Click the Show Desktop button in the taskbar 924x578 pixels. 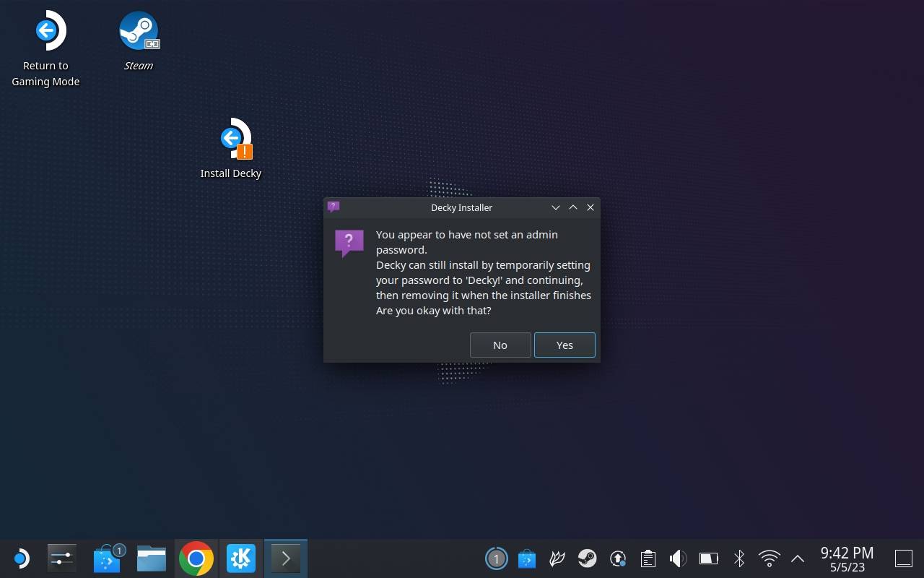point(903,558)
